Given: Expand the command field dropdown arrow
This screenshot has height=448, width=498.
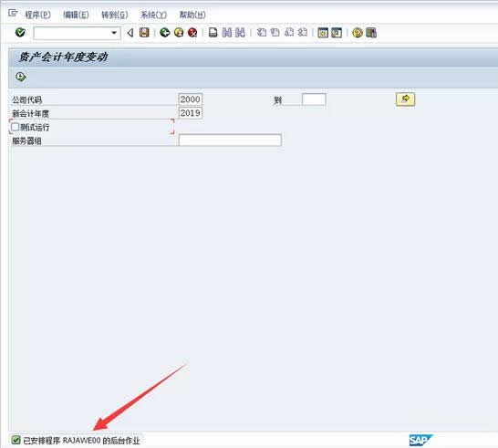Looking at the screenshot, I should click(x=114, y=33).
